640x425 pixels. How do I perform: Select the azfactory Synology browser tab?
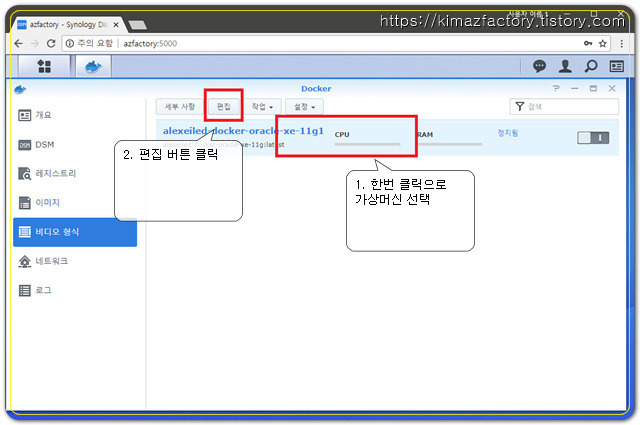[x=67, y=25]
